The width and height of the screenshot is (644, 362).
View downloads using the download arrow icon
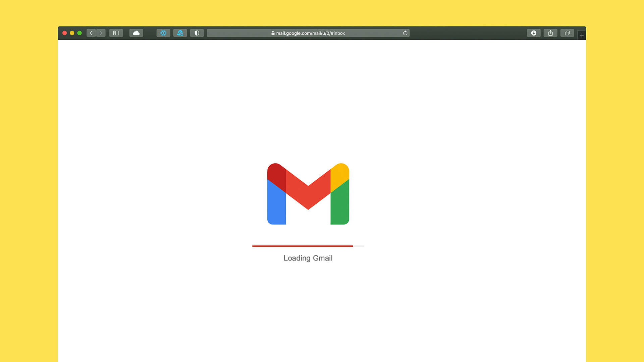[533, 33]
